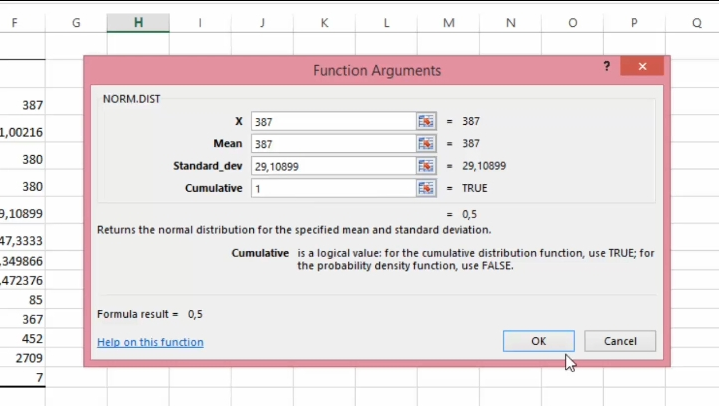Click inside the X input field
The image size is (719, 410).
point(333,122)
